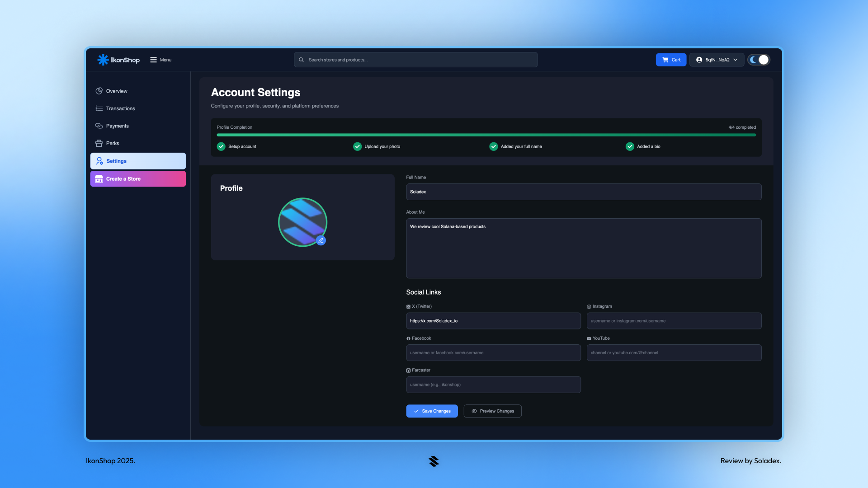Image resolution: width=868 pixels, height=488 pixels.
Task: Click the Instagram username field
Action: click(674, 321)
